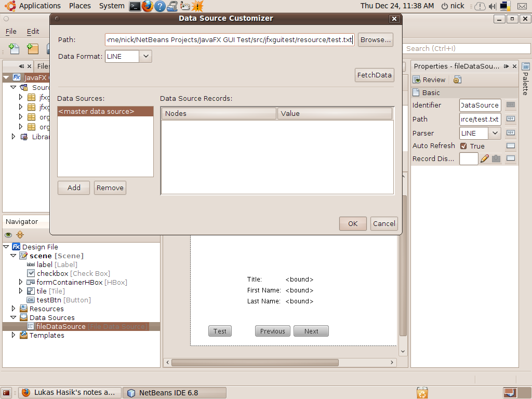Click the eye icon in Navigator toolbar
This screenshot has height=399, width=532.
(x=8, y=235)
